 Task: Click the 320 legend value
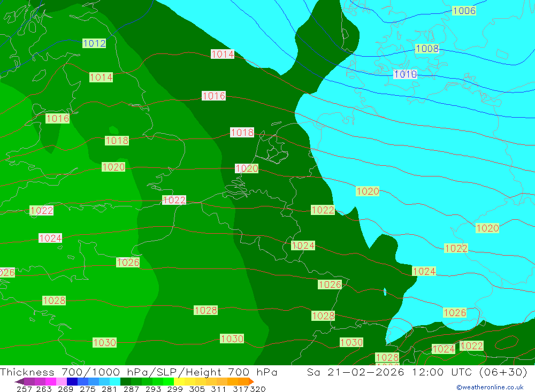click(x=258, y=389)
